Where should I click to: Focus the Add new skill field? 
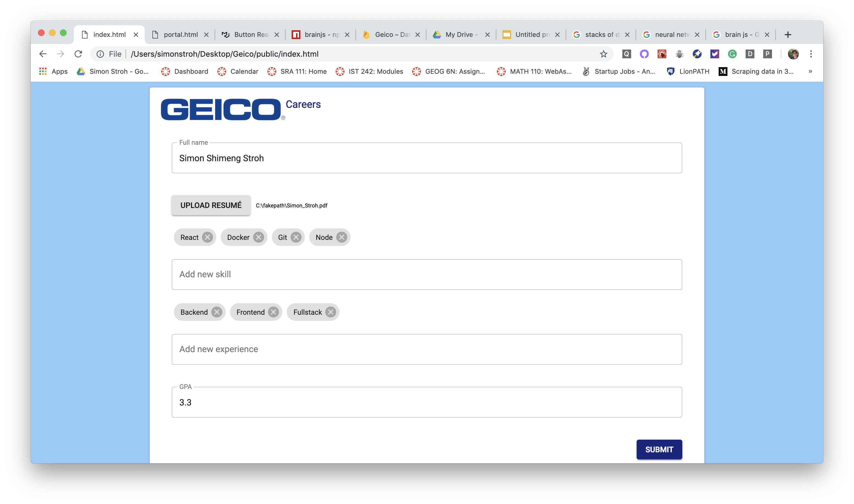click(x=426, y=274)
